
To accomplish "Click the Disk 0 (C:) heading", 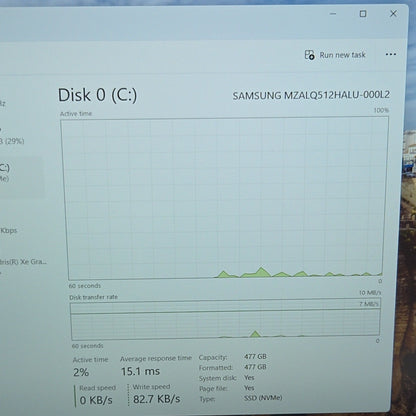I will click(97, 95).
